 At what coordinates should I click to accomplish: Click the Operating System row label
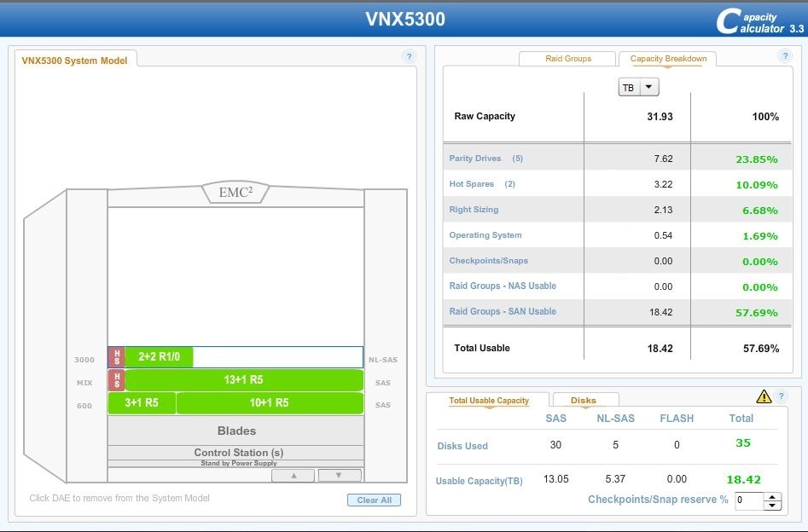(x=485, y=234)
